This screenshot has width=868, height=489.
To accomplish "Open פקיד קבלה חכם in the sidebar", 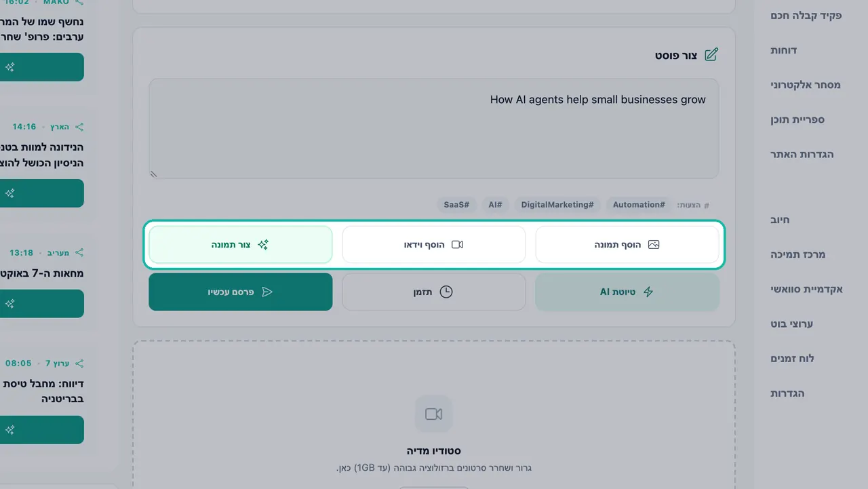I will (806, 16).
